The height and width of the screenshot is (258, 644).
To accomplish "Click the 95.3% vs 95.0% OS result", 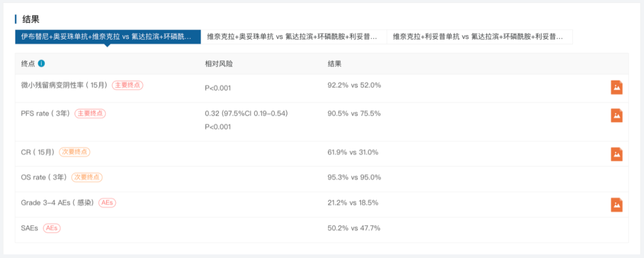I will (354, 177).
